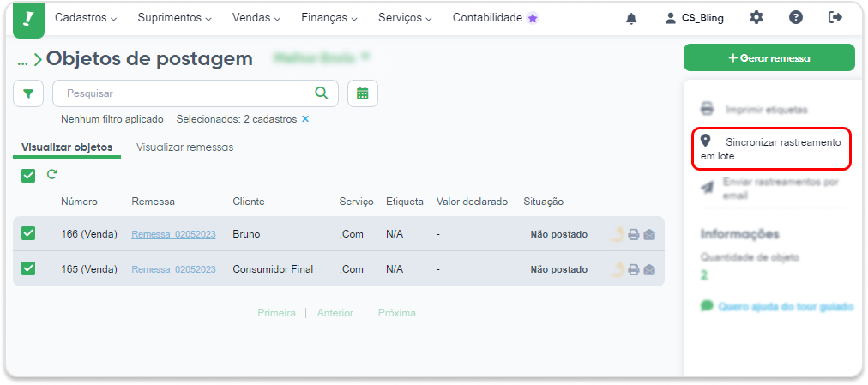The image size is (868, 385).
Task: Open the calendar date filter
Action: pos(363,93)
